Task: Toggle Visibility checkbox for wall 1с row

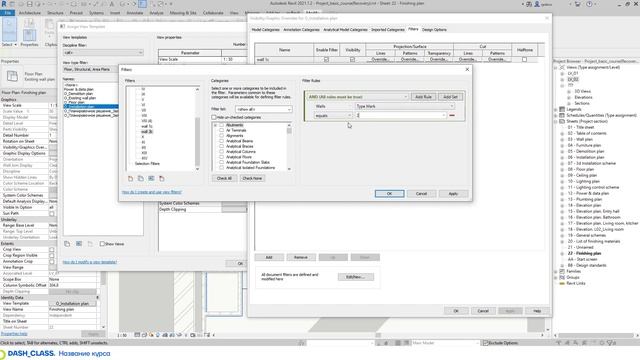Action: pyautogui.click(x=352, y=60)
